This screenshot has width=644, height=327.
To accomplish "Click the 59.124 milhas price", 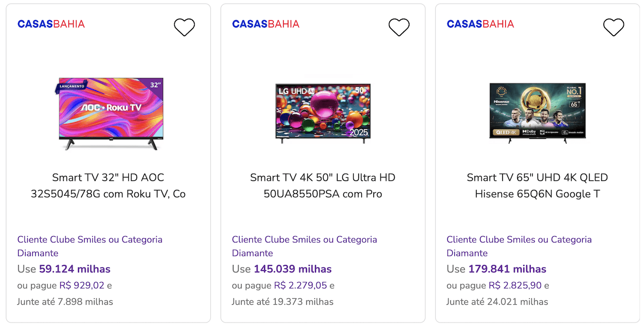I will (x=74, y=269).
